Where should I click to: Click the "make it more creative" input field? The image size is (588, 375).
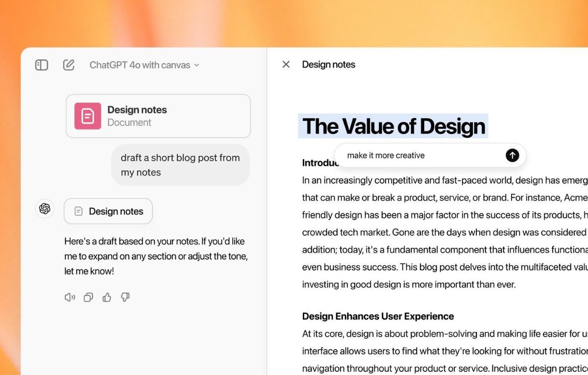point(416,155)
